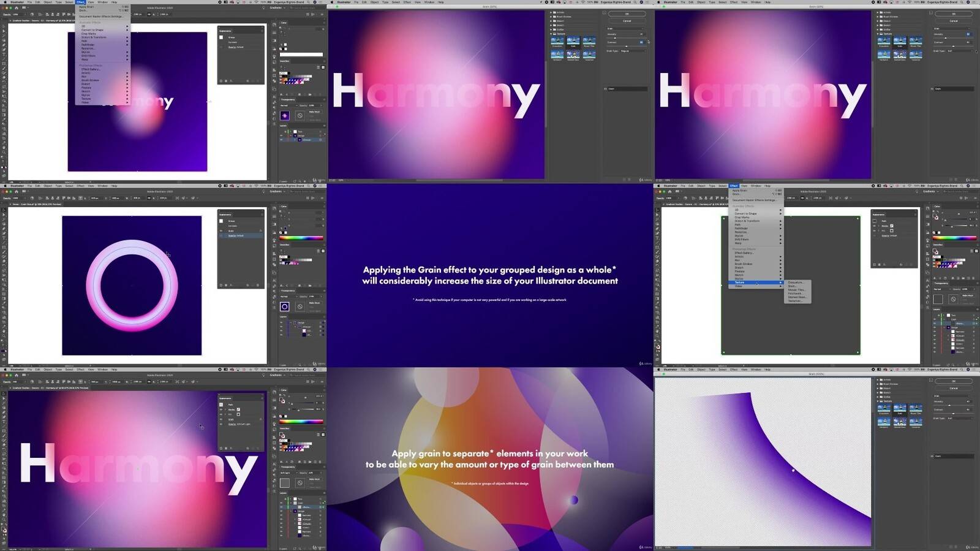The image size is (980, 551).
Task: Click OK in the top-center Grain dialog
Action: 627,13
